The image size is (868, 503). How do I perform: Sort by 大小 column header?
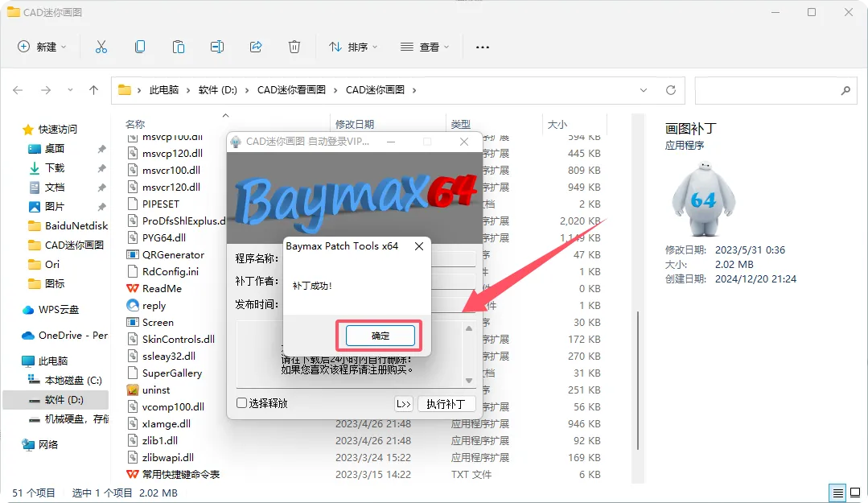point(557,124)
